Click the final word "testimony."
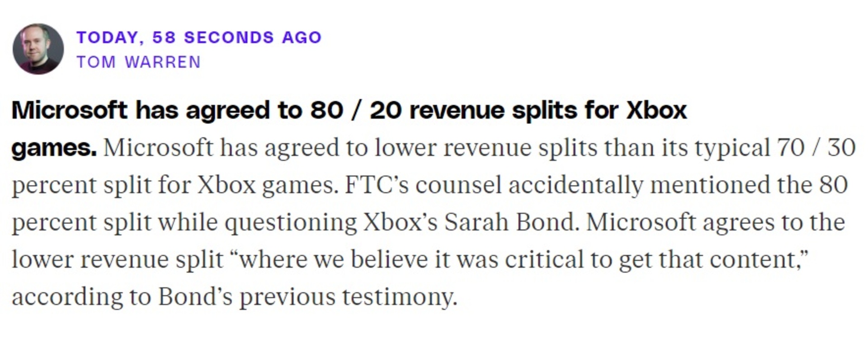Viewport: 868px width, 355px height. (399, 297)
